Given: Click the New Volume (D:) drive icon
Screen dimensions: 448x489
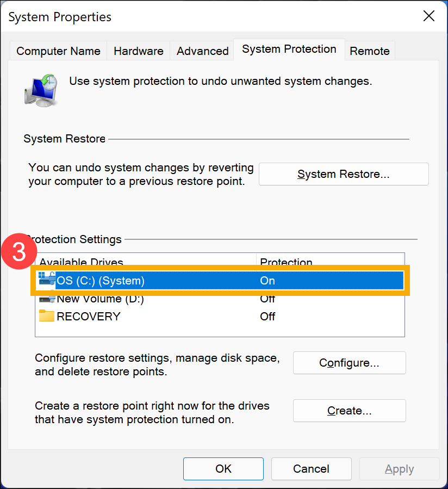Looking at the screenshot, I should [x=47, y=299].
